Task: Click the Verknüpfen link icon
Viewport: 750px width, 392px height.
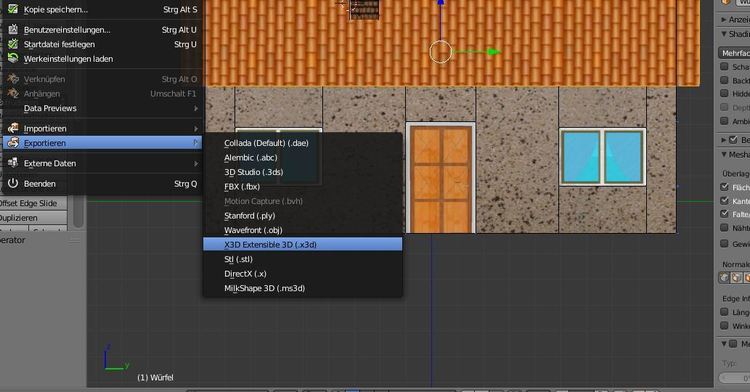Action: [13, 79]
